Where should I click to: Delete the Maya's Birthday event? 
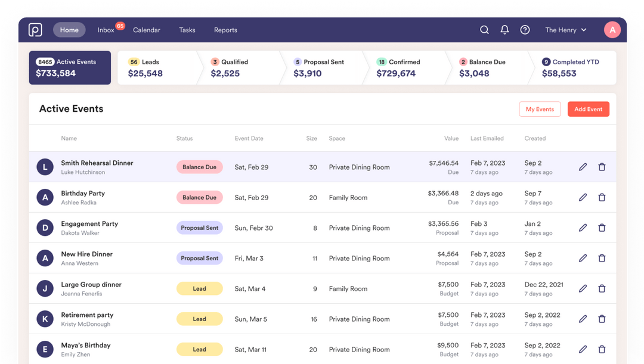(602, 349)
